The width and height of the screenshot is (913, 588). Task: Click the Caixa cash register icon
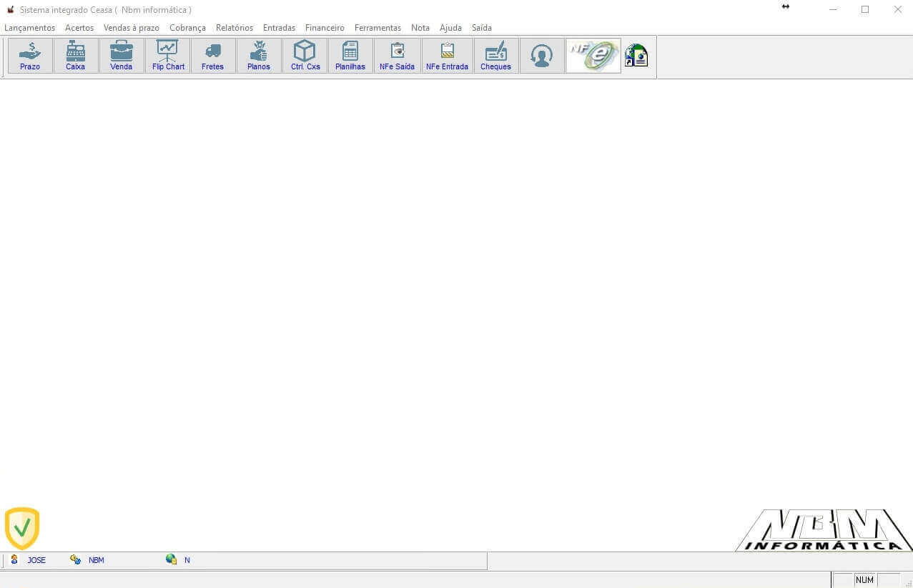click(x=76, y=56)
